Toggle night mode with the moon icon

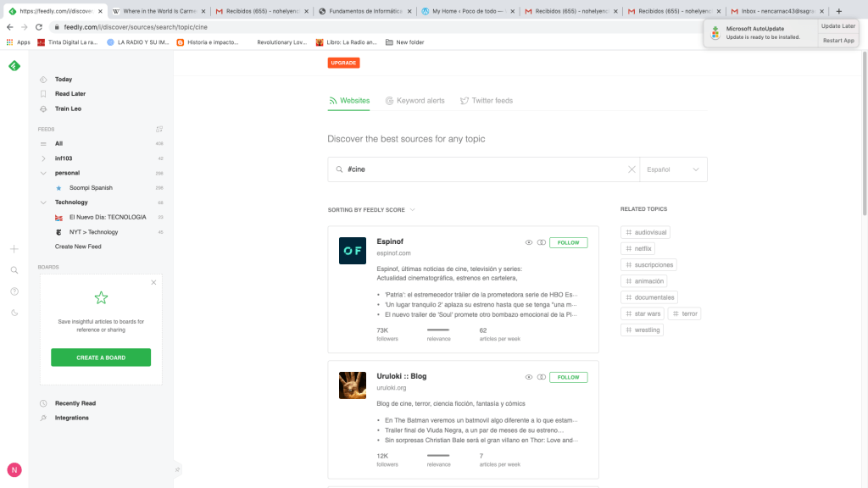[14, 313]
